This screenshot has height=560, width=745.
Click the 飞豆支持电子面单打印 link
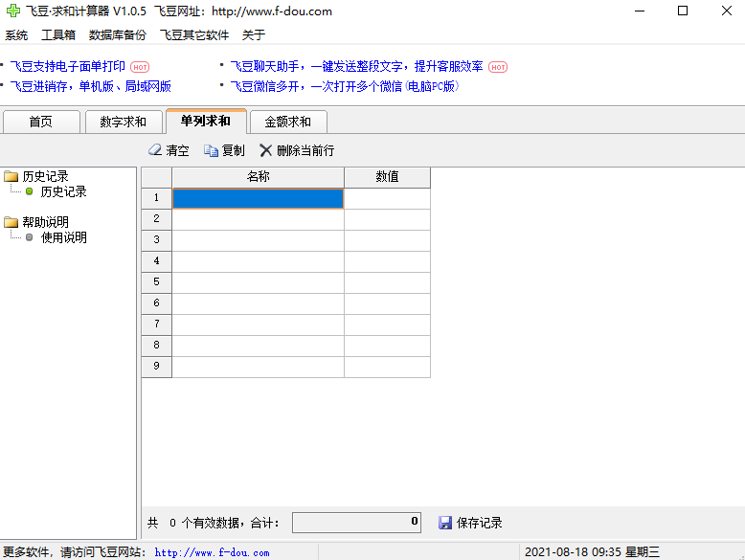pos(67,66)
